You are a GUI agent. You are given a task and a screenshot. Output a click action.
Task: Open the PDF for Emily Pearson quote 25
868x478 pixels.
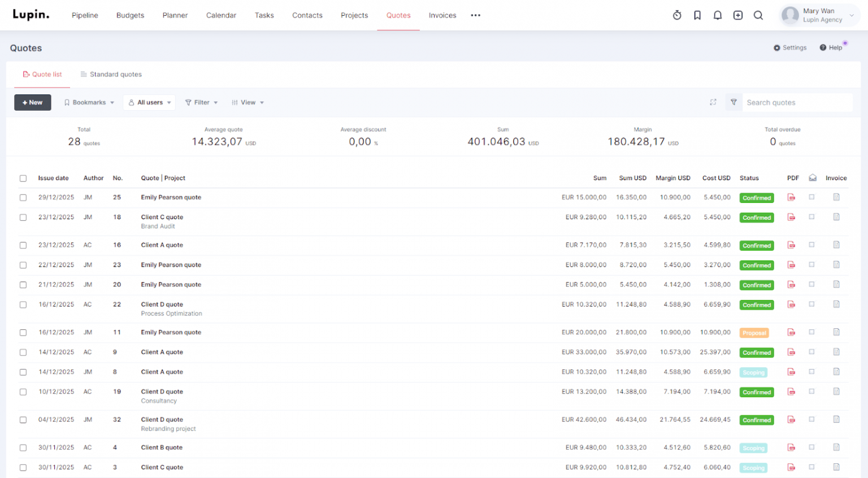(x=792, y=197)
